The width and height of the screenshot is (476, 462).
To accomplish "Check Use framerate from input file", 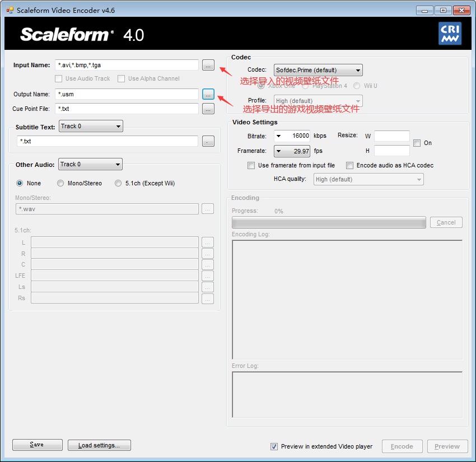I will click(251, 165).
